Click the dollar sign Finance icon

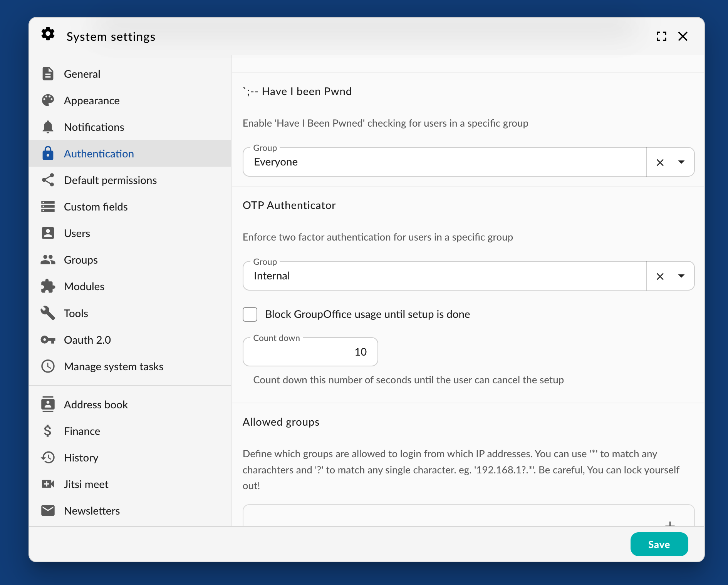[x=48, y=431]
